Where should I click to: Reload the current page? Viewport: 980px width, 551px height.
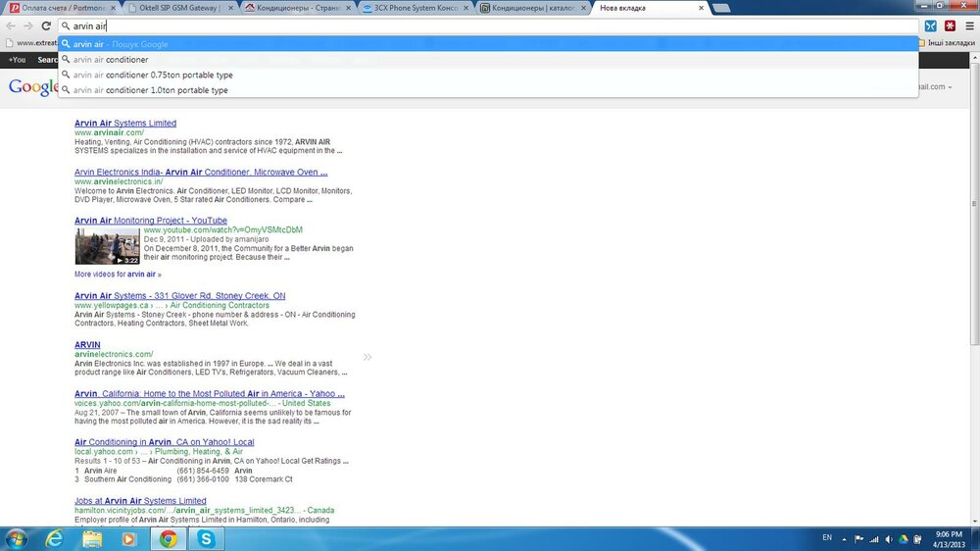coord(46,25)
